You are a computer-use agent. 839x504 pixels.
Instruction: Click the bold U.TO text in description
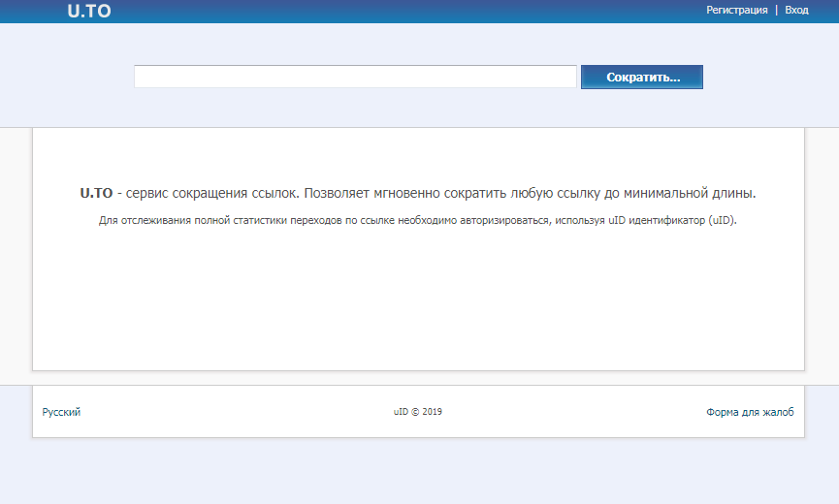(97, 193)
